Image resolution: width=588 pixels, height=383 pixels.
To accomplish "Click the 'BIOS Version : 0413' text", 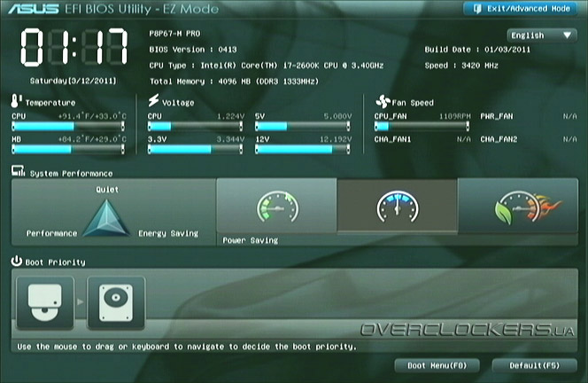I will coord(193,50).
